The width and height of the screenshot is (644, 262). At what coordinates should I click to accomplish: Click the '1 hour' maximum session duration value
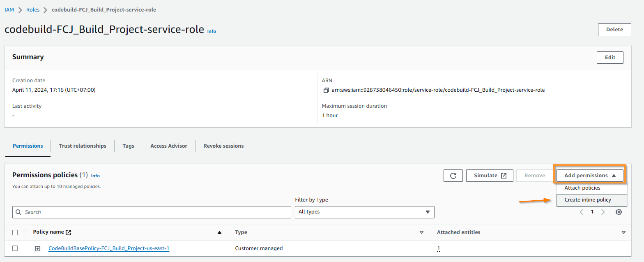coord(330,116)
